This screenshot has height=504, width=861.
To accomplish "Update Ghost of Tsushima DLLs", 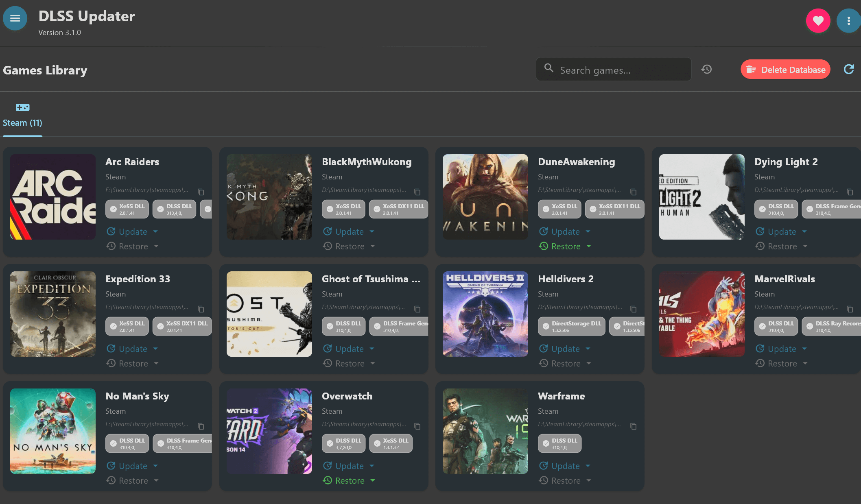I will click(344, 349).
